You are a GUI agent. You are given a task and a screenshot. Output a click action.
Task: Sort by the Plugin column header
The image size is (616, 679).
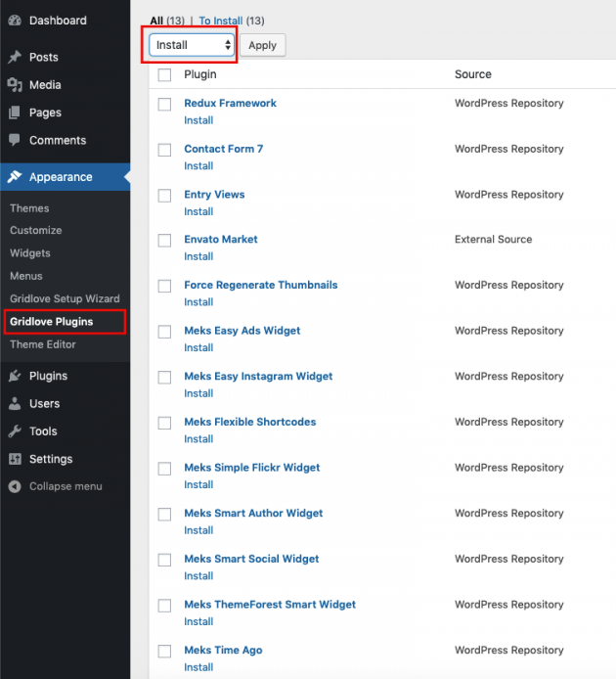coord(200,74)
